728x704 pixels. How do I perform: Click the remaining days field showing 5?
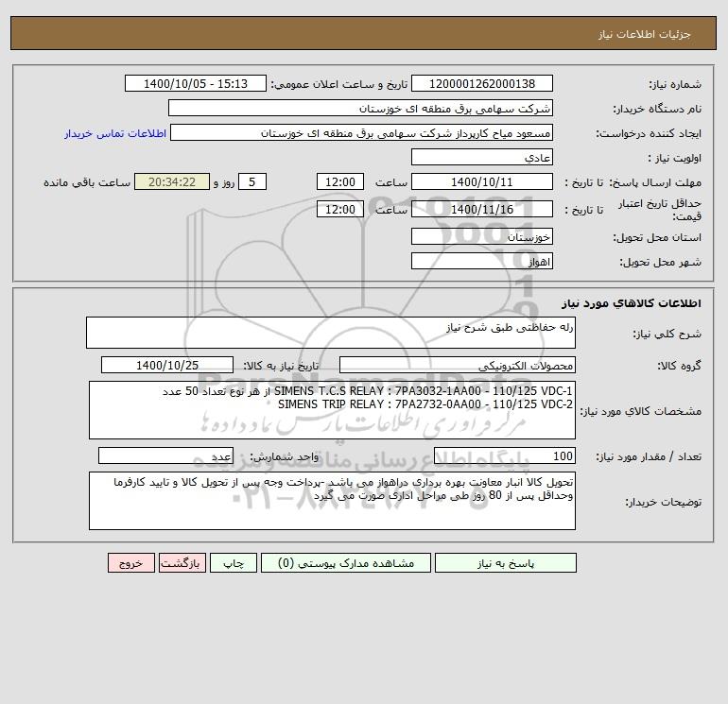pos(252,182)
